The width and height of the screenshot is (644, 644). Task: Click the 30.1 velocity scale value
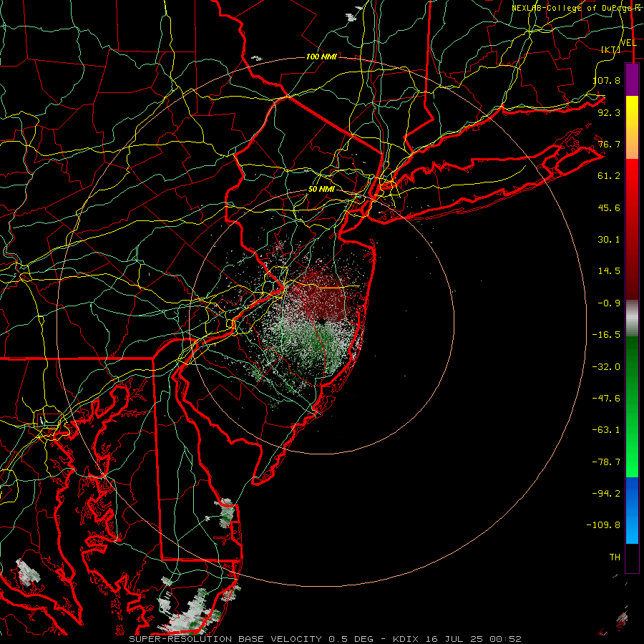pyautogui.click(x=609, y=239)
